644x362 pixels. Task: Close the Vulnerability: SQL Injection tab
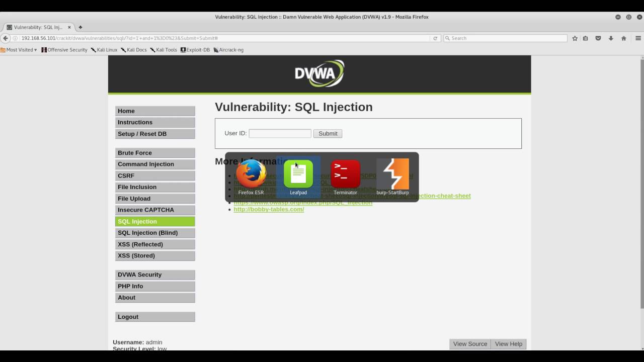(69, 27)
